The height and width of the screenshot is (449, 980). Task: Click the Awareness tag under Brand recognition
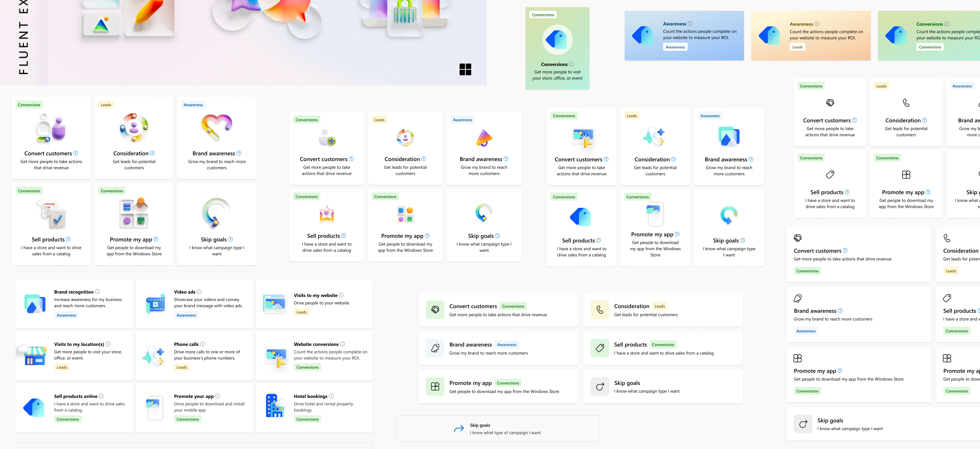point(66,315)
